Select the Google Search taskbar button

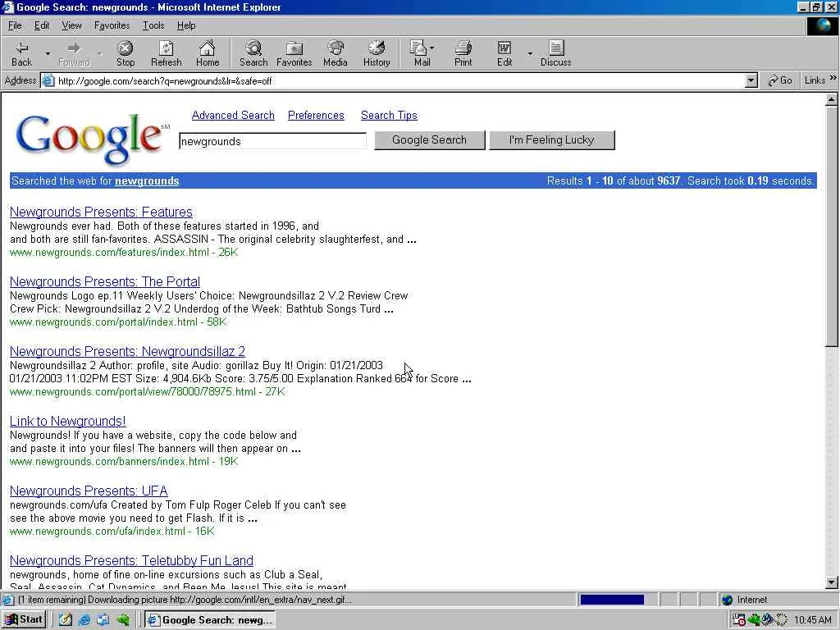(x=211, y=620)
